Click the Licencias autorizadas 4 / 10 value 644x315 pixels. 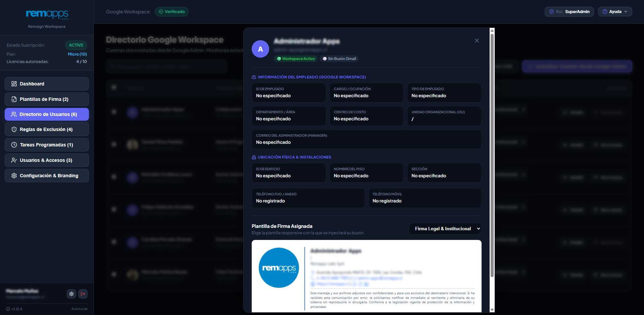click(82, 62)
